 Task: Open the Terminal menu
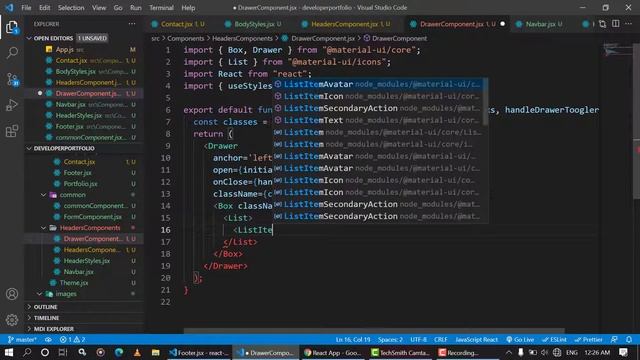click(161, 7)
